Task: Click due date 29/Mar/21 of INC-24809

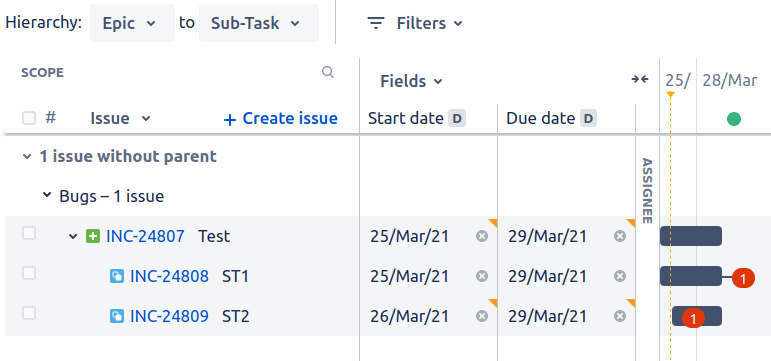Action: [547, 316]
